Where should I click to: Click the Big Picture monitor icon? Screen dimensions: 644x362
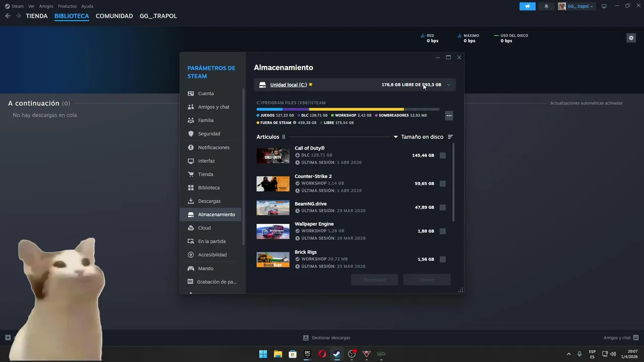pyautogui.click(x=604, y=6)
